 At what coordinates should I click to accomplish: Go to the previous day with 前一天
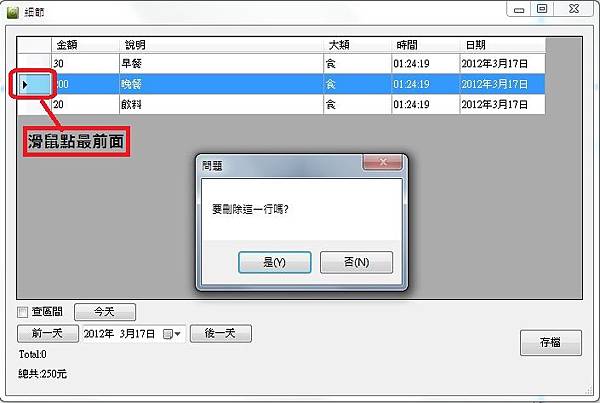coord(48,333)
